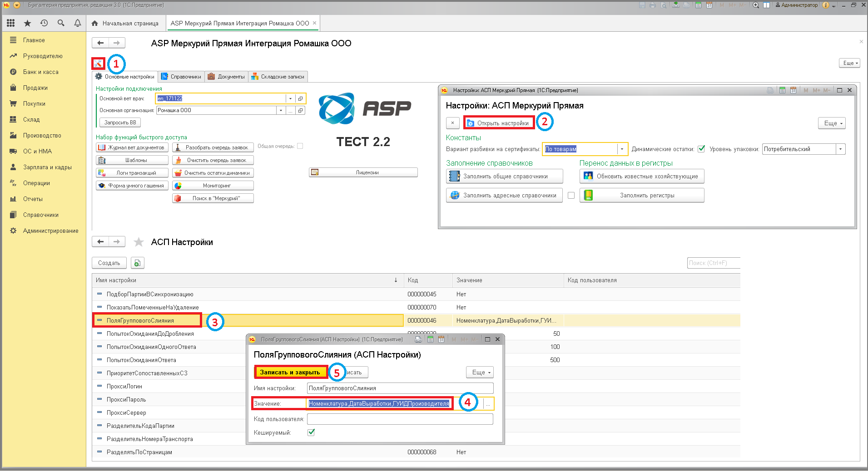Click Обновить известные хозяйствующие button

pyautogui.click(x=642, y=176)
